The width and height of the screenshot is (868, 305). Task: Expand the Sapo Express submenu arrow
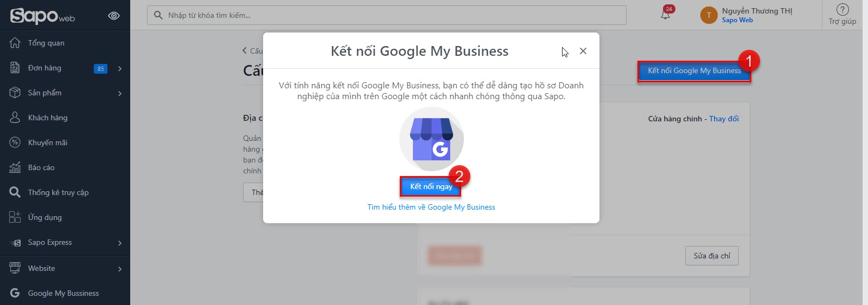click(120, 243)
